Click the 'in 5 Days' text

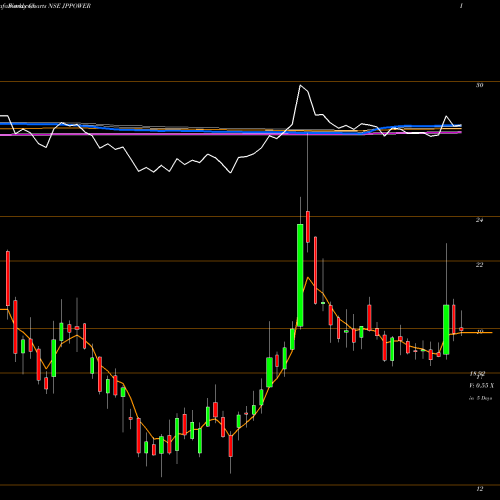pyautogui.click(x=480, y=398)
